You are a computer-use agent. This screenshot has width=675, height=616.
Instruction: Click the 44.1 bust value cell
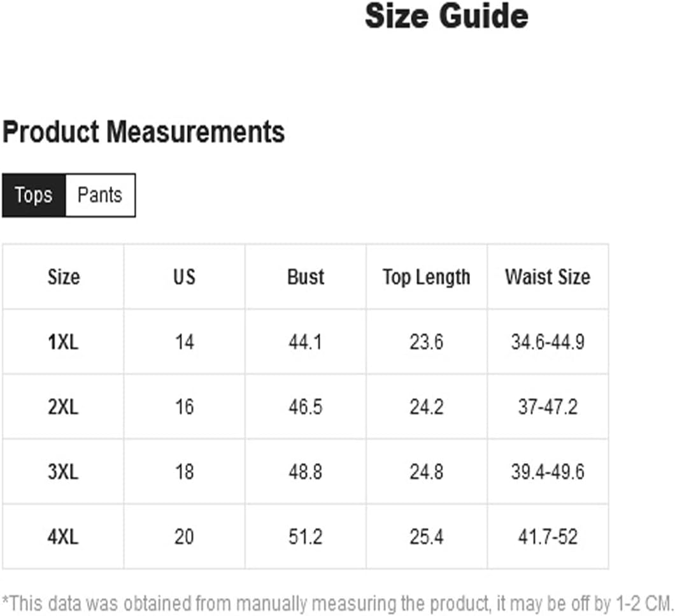[306, 342]
